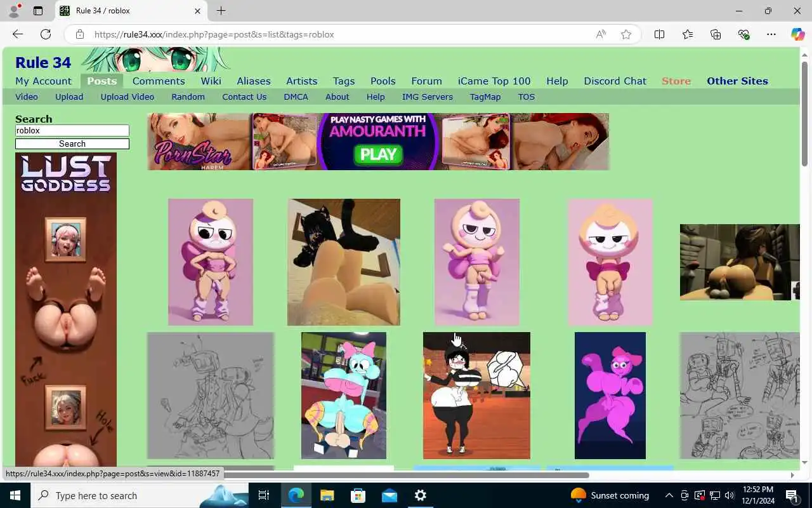Open the site information lock icon
Viewport: 812px width, 508px height.
coord(80,34)
